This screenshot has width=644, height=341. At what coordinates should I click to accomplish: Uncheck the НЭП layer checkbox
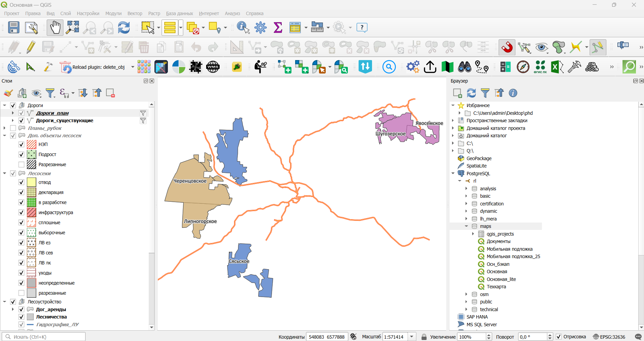pos(21,144)
